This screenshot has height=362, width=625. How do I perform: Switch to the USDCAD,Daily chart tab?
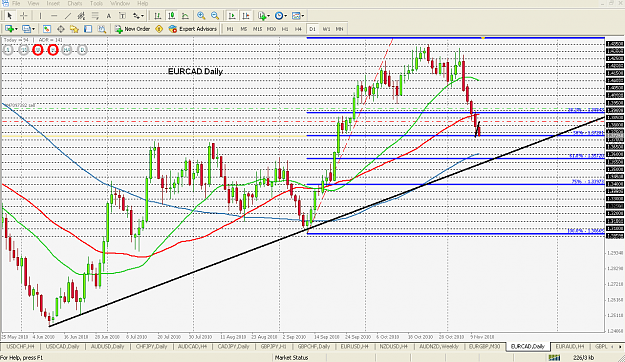pos(62,346)
